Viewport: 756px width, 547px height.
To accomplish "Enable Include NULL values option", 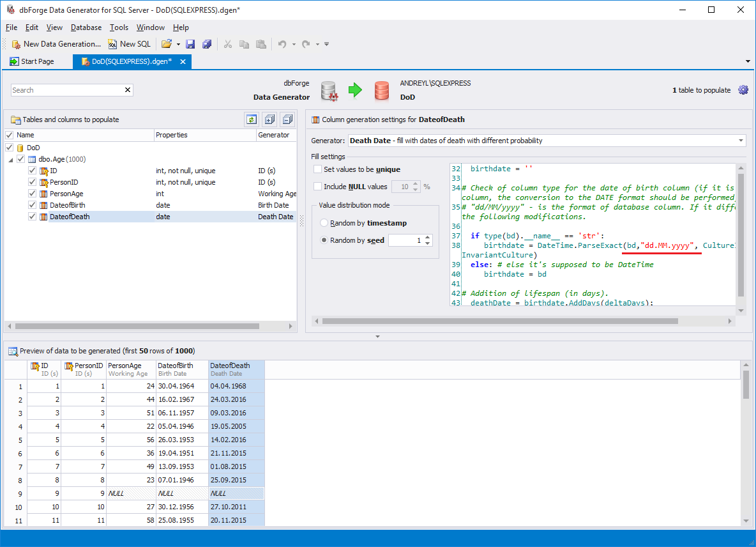I will click(x=318, y=186).
